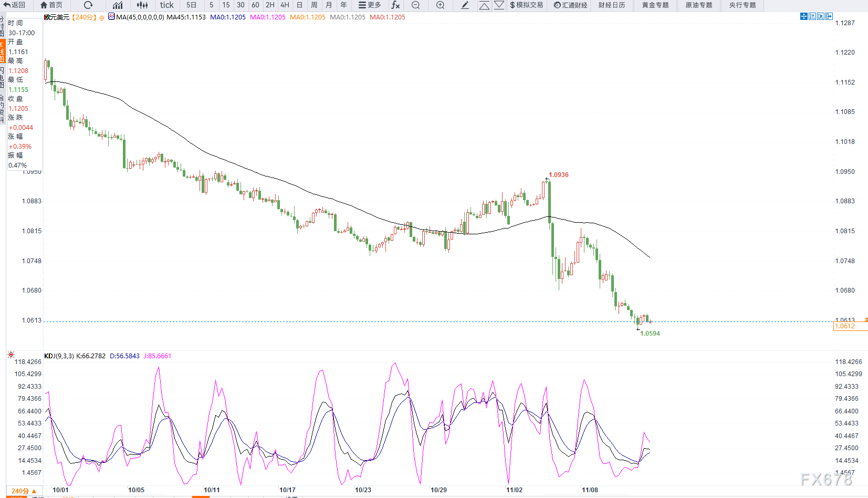
Task: Zoom out the chart with magnifier minus
Action: (415, 5)
